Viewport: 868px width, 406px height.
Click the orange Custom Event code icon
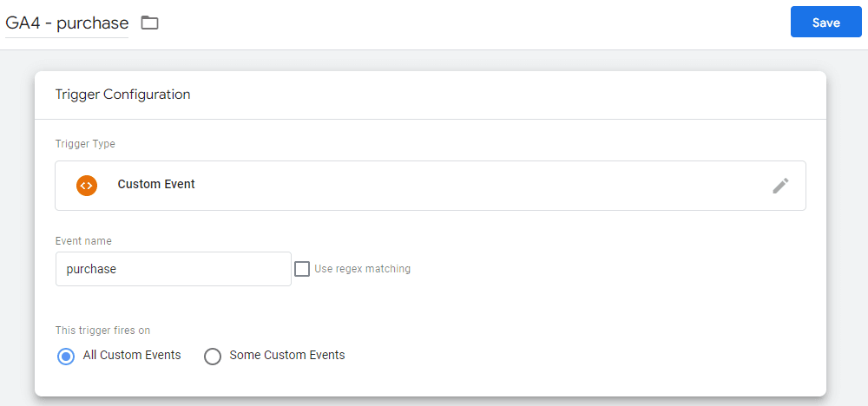coord(87,186)
